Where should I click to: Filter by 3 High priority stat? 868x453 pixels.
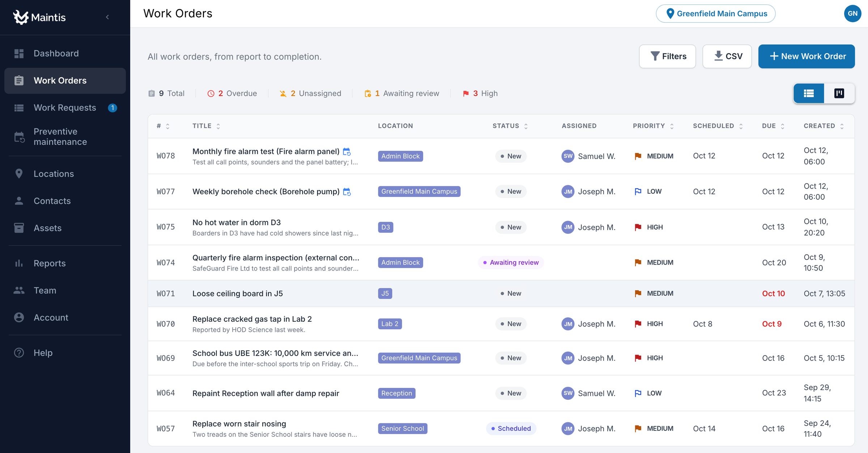(480, 93)
